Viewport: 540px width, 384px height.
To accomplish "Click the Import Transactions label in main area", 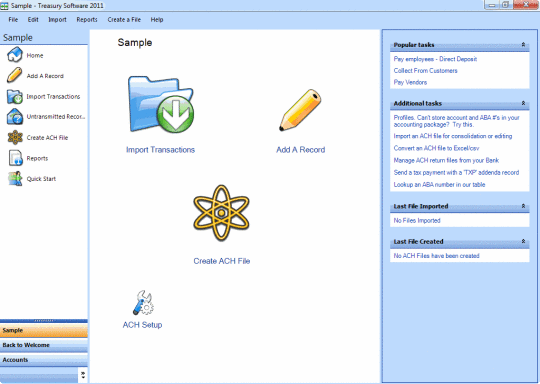I will coord(160,150).
